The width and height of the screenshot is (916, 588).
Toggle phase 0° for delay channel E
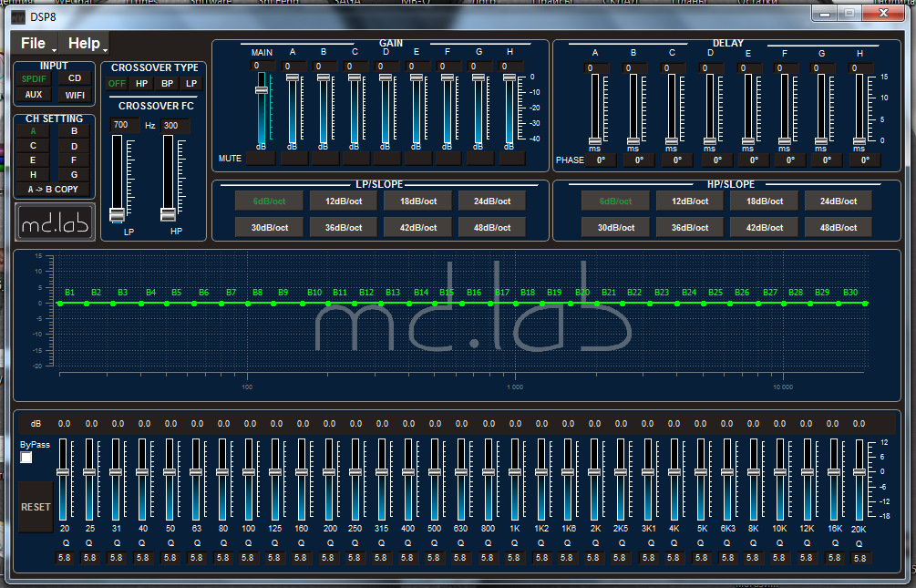754,160
